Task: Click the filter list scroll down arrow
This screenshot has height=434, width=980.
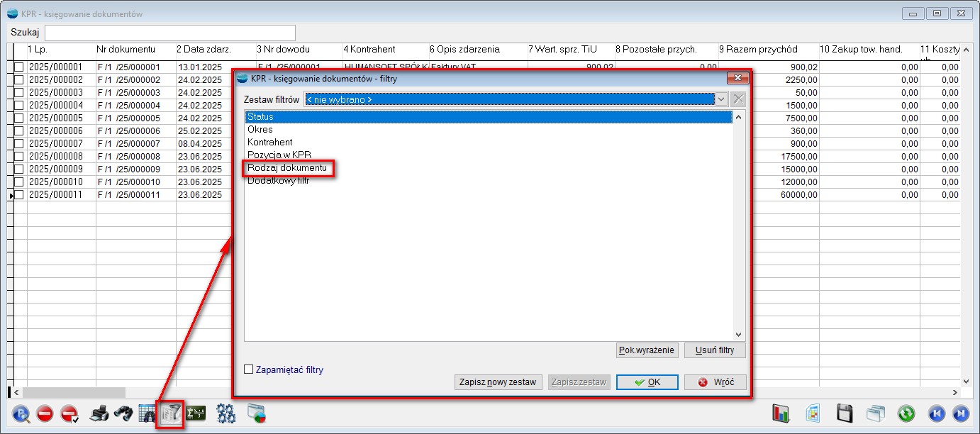Action: coord(738,335)
